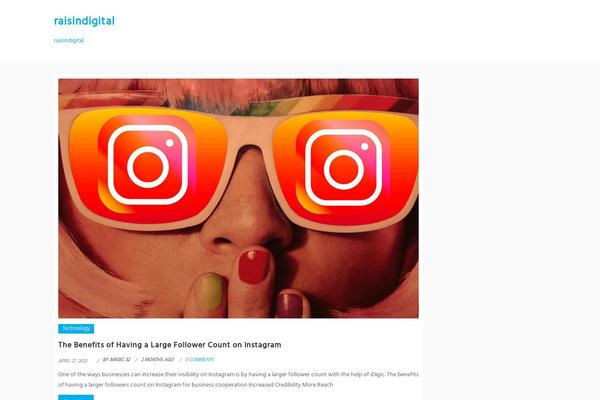Click the Instagram logo on the left lens
Image resolution: width=600 pixels, height=400 pixels.
pos(148,165)
